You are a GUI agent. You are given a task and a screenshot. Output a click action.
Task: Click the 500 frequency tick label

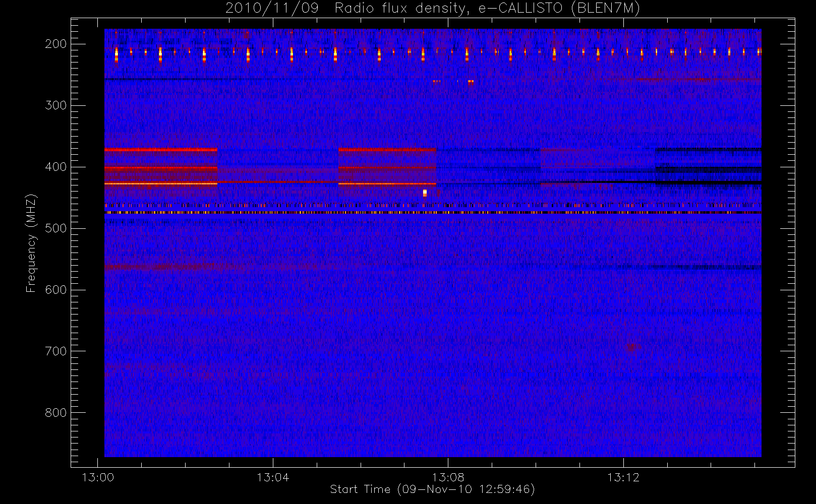(x=55, y=228)
